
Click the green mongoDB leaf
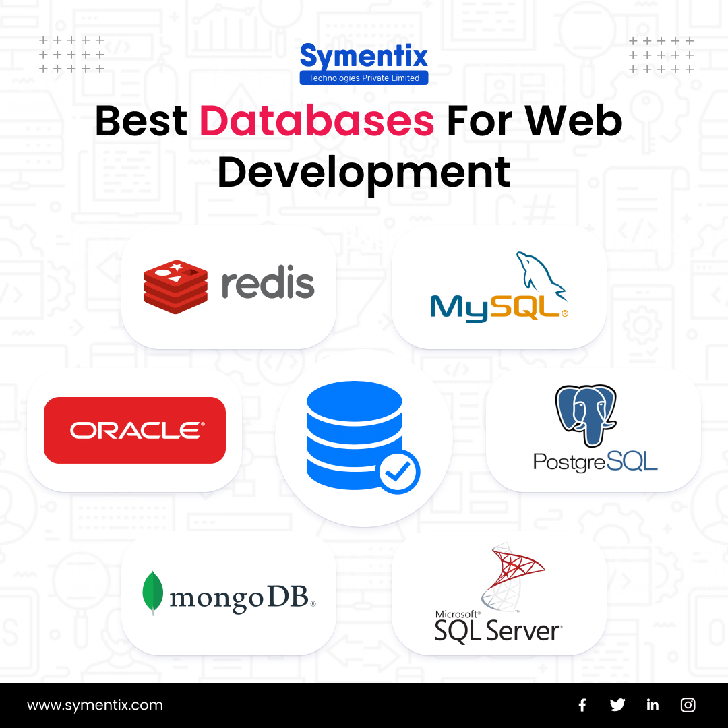coord(153,593)
